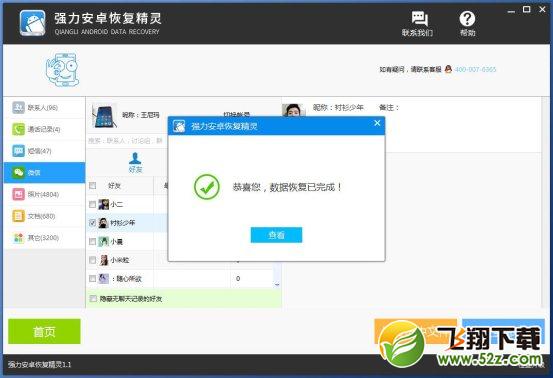
Task: Select the 微信 WeChat category
Action: [44, 172]
